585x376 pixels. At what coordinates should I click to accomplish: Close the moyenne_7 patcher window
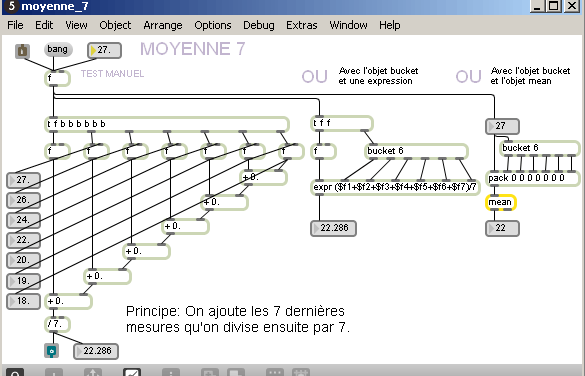(572, 6)
